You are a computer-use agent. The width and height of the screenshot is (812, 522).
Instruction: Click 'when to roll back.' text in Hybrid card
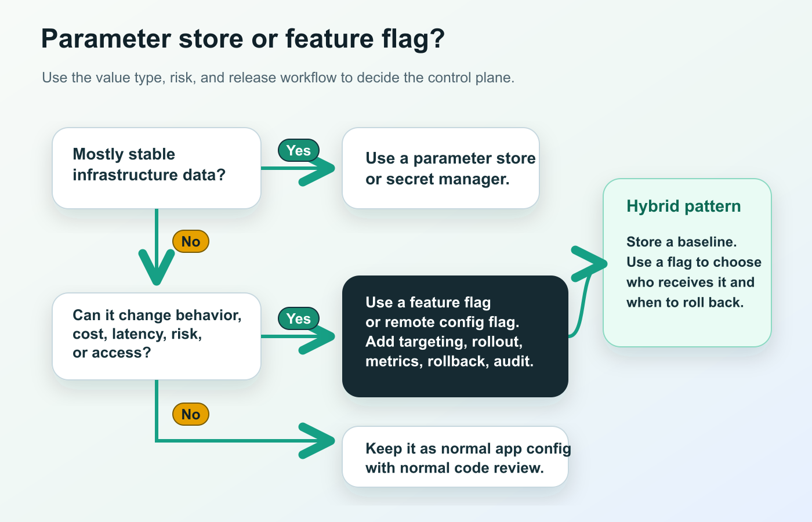pos(685,303)
